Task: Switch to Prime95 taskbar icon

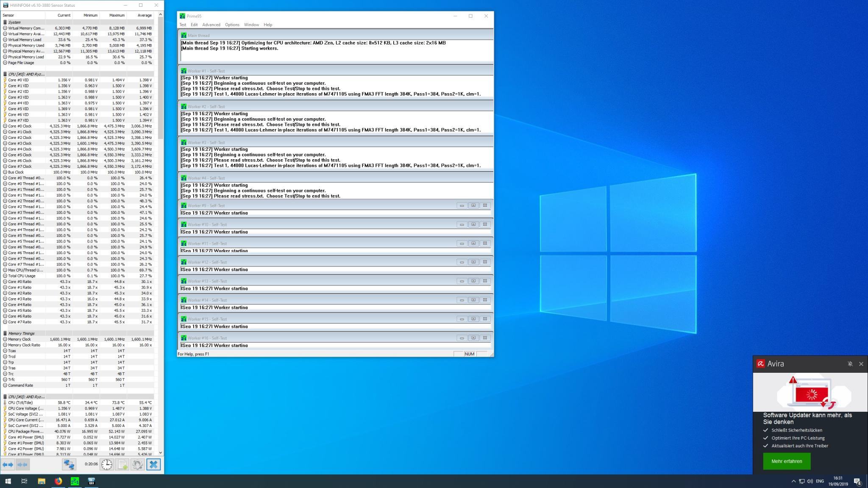Action: point(75,481)
